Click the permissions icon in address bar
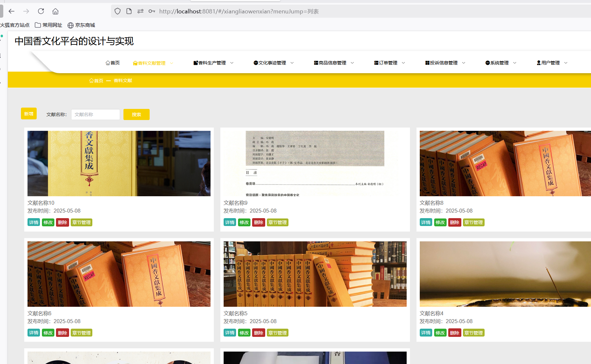Image resolution: width=591 pixels, height=364 pixels. 140,11
